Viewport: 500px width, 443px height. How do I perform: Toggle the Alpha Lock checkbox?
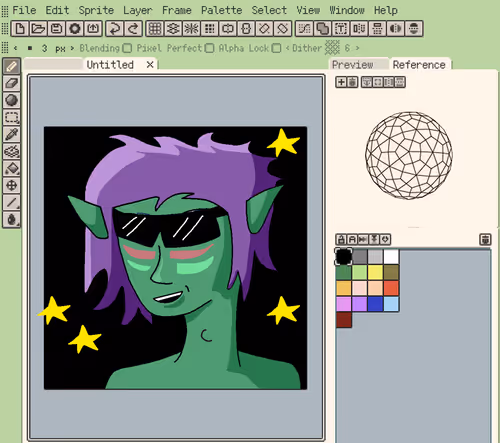pos(276,48)
